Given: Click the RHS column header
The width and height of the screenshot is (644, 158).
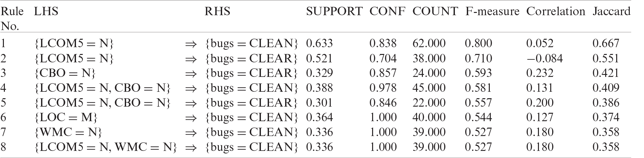Looking at the screenshot, I should click(218, 12).
